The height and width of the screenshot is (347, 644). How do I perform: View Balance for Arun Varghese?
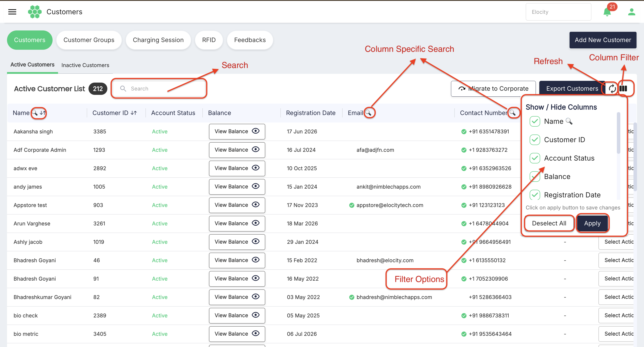coord(237,223)
